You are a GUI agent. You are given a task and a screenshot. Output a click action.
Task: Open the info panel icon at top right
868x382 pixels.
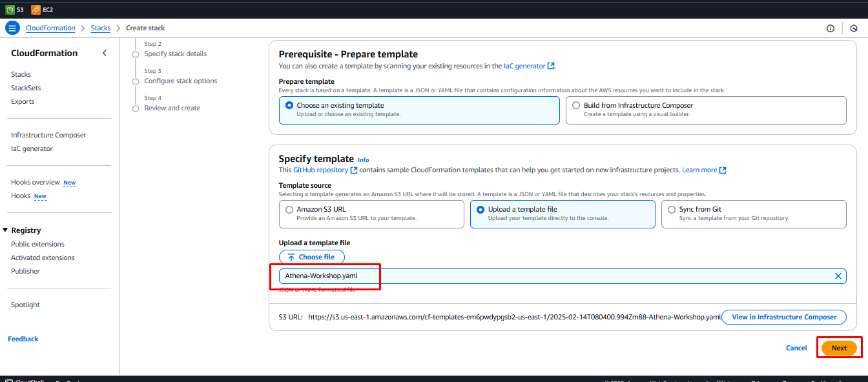(x=831, y=28)
